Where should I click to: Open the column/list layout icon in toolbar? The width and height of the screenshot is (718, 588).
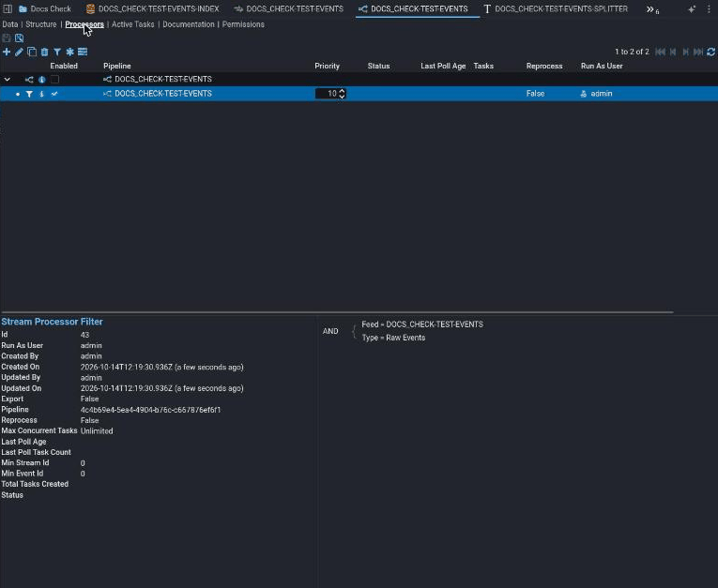pos(83,52)
